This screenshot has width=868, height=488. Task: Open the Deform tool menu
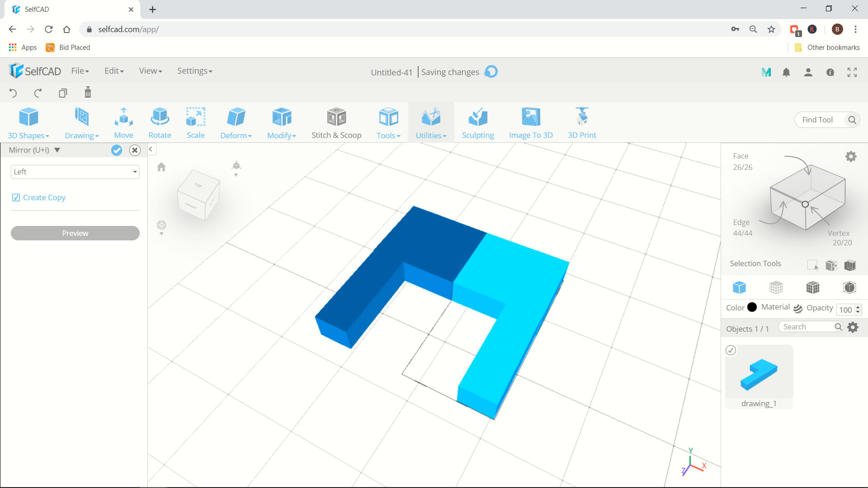coord(236,123)
